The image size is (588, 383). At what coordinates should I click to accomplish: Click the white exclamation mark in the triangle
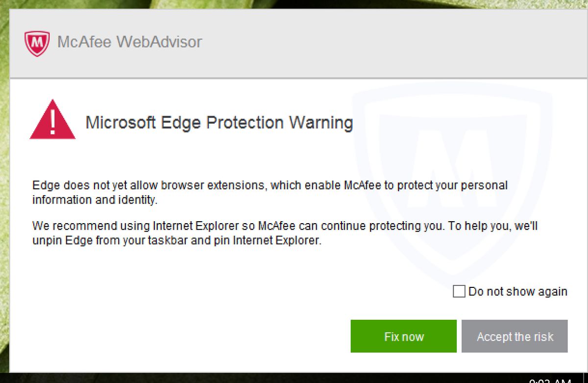coord(52,123)
